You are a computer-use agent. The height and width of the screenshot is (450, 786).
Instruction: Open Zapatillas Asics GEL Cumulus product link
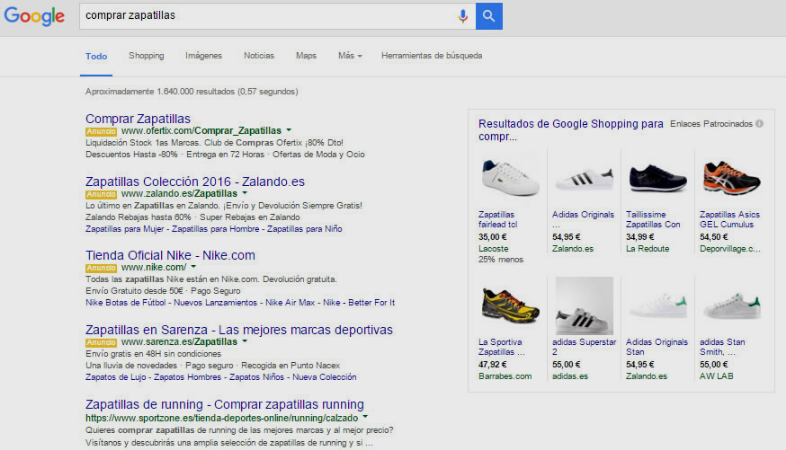click(729, 219)
